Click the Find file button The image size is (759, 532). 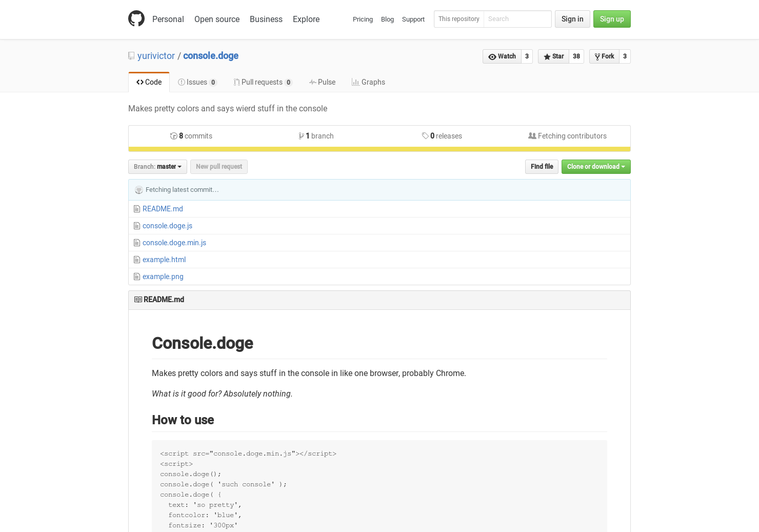(542, 166)
